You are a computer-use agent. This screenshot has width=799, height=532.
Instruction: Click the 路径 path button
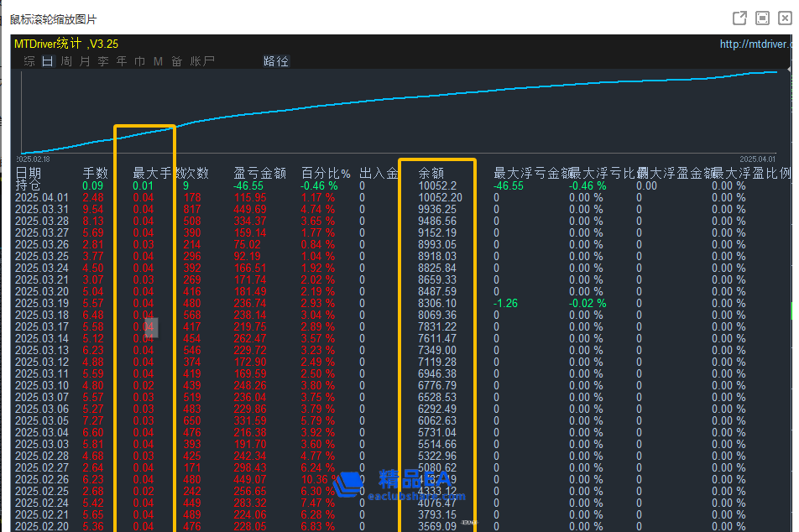point(275,61)
